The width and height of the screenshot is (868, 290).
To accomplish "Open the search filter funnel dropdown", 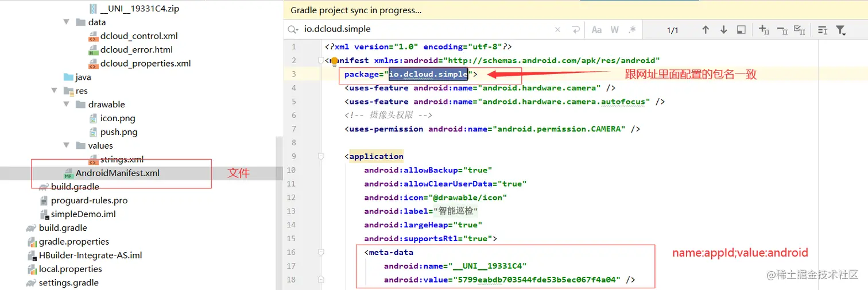I will pyautogui.click(x=841, y=30).
